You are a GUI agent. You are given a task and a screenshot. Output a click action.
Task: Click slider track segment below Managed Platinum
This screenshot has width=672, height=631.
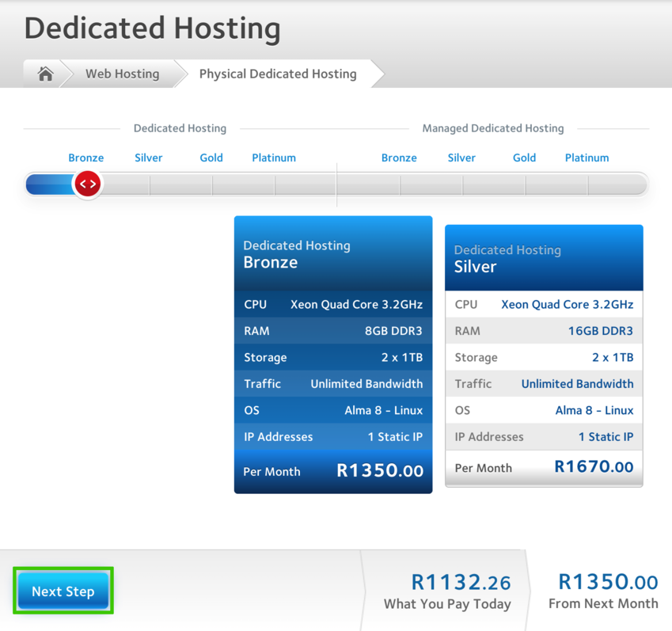click(617, 185)
